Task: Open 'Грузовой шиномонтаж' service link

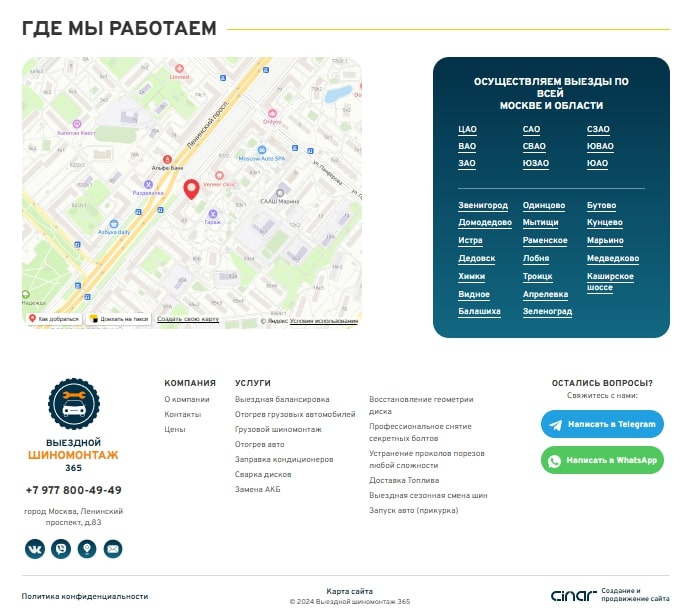Action: (x=278, y=429)
